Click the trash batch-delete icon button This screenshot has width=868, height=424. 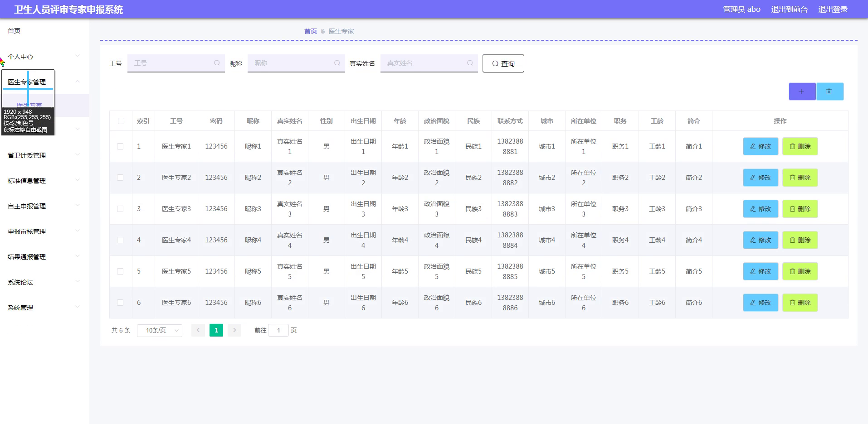click(x=829, y=92)
